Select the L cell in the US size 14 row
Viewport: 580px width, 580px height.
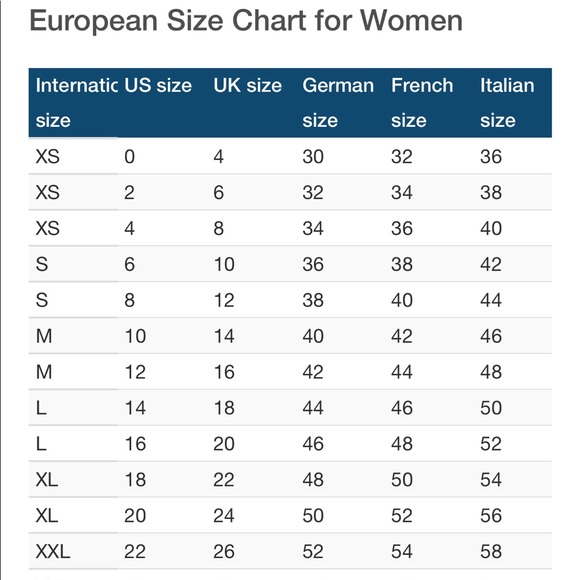41,408
